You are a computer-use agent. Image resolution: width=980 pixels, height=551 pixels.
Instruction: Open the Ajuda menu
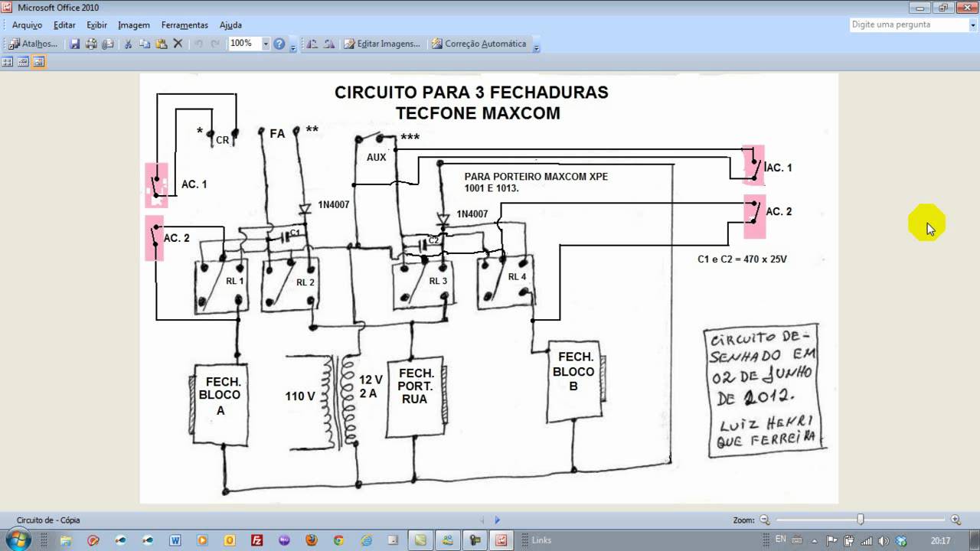(230, 24)
